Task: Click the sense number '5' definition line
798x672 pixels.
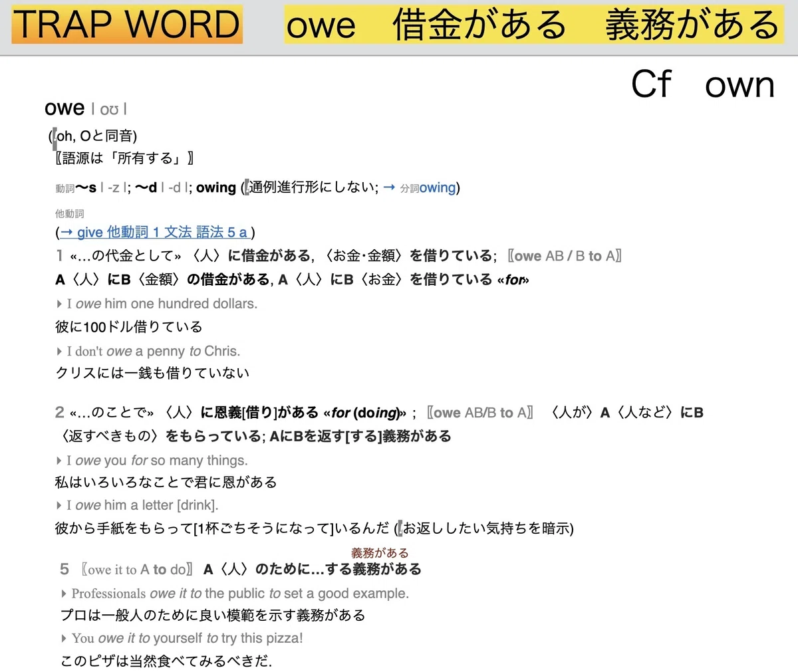Action: click(241, 569)
